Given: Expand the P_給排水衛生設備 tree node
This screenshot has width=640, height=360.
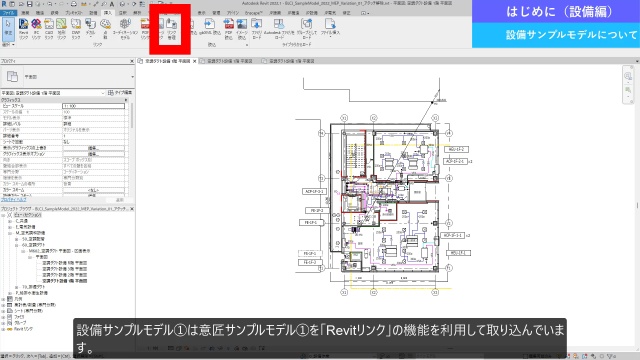Looking at the screenshot, I should pyautogui.click(x=10, y=293).
